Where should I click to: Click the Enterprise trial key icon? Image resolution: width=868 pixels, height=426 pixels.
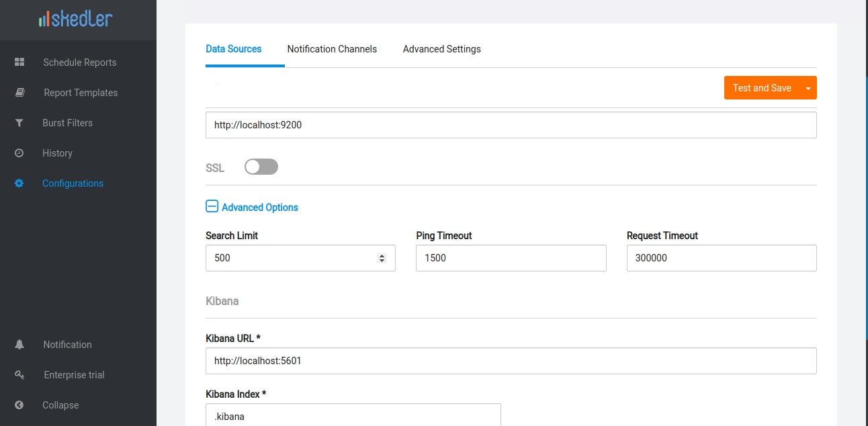click(x=19, y=375)
